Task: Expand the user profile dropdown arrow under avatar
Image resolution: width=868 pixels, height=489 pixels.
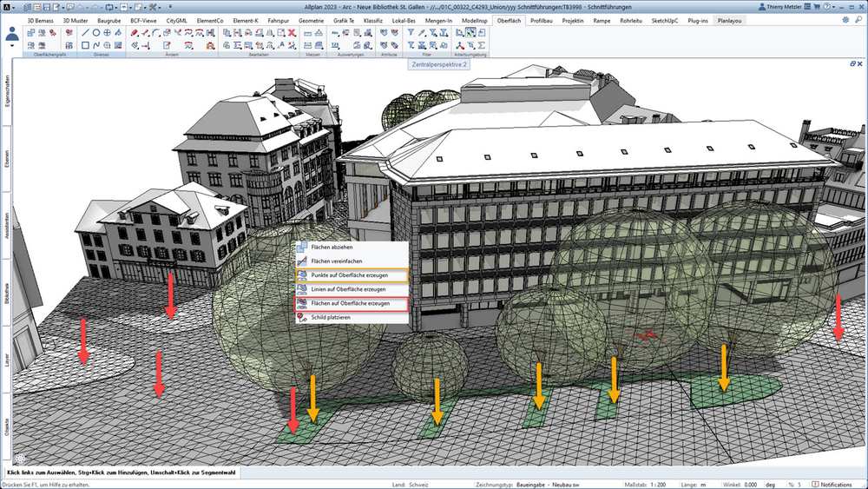Action: coord(12,46)
